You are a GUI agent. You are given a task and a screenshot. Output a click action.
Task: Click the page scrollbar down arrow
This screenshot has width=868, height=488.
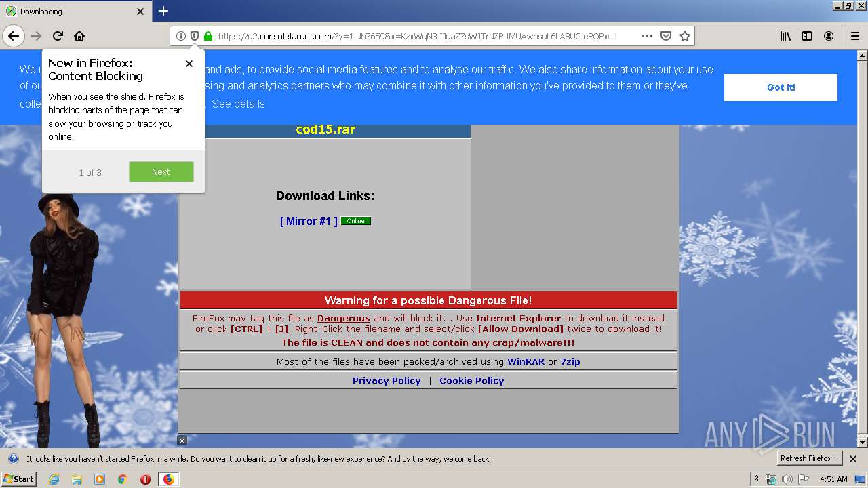[x=862, y=442]
